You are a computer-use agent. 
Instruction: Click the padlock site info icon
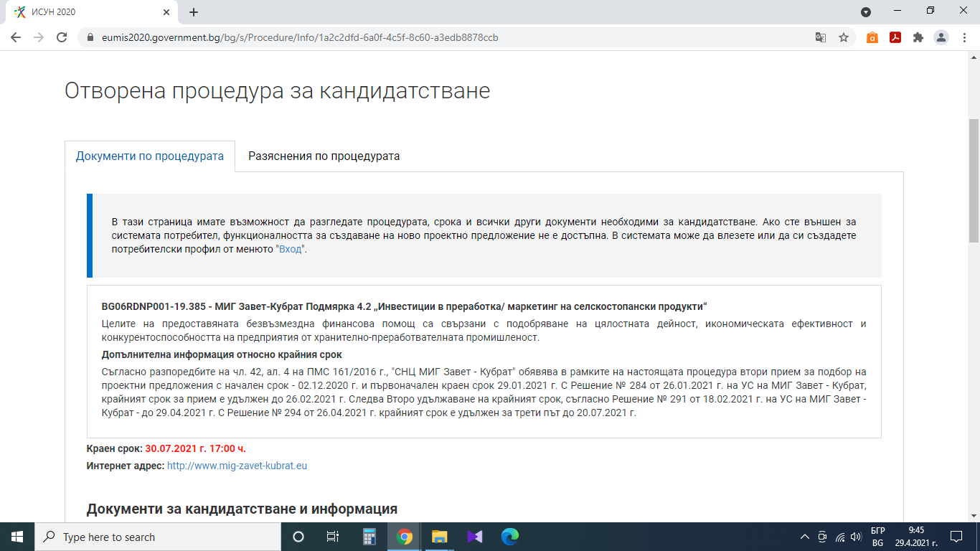pos(90,37)
